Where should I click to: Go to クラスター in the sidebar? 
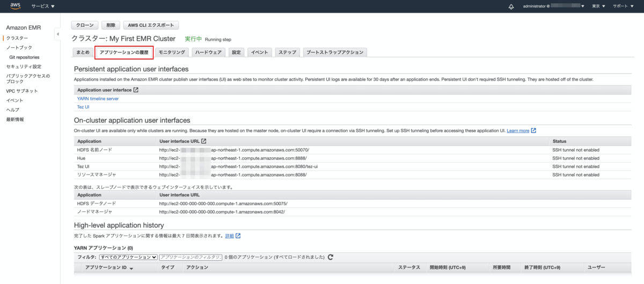pyautogui.click(x=17, y=38)
